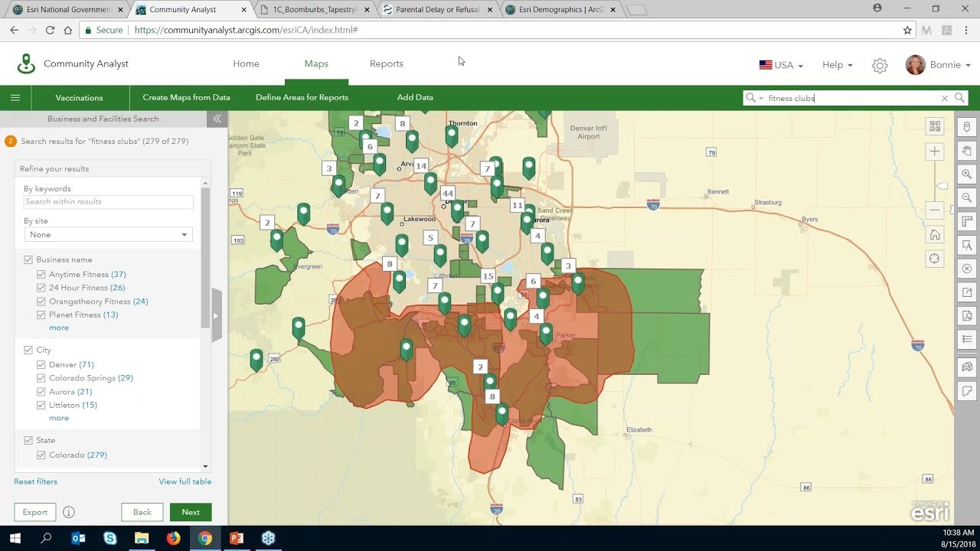Viewport: 980px width, 551px height.
Task: Open the By site dropdown
Action: [108, 235]
